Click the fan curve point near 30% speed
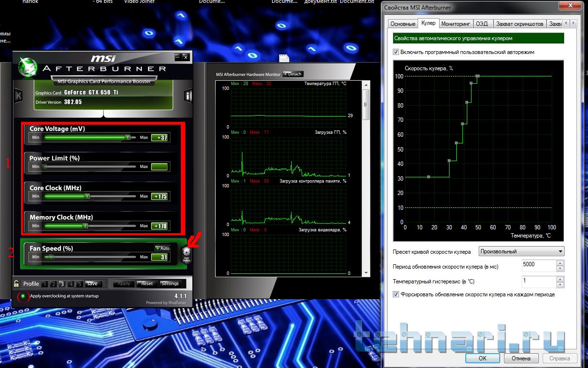Viewport: 588px width, 368px height. click(x=429, y=177)
